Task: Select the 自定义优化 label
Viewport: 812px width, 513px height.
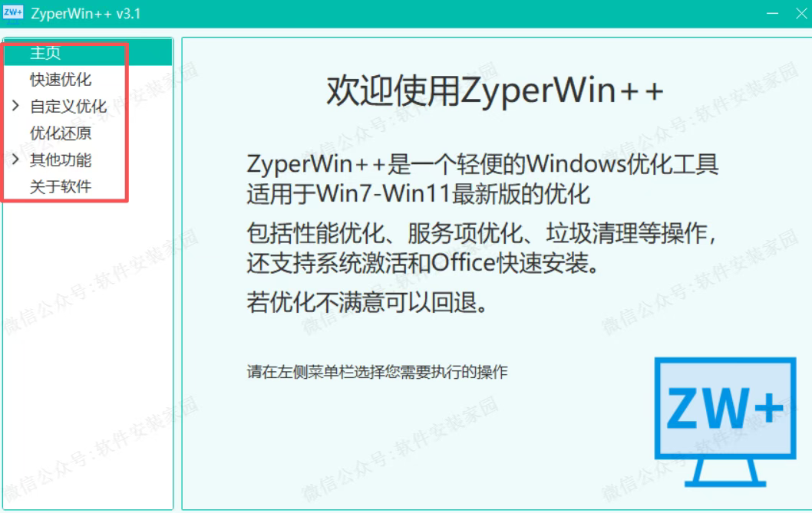Action: pyautogui.click(x=68, y=106)
